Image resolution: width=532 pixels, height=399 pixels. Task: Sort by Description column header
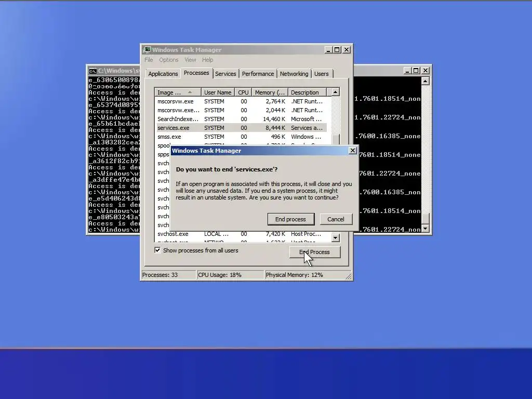click(x=307, y=92)
